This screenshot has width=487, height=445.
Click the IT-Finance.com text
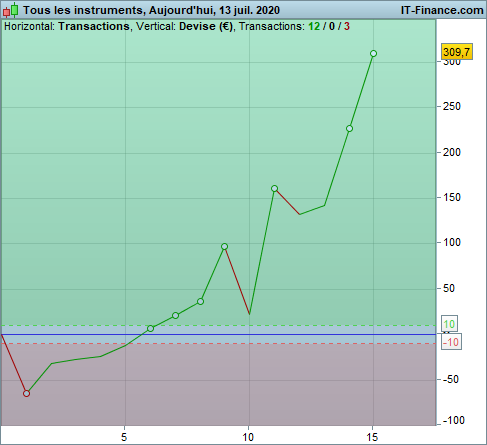point(442,10)
